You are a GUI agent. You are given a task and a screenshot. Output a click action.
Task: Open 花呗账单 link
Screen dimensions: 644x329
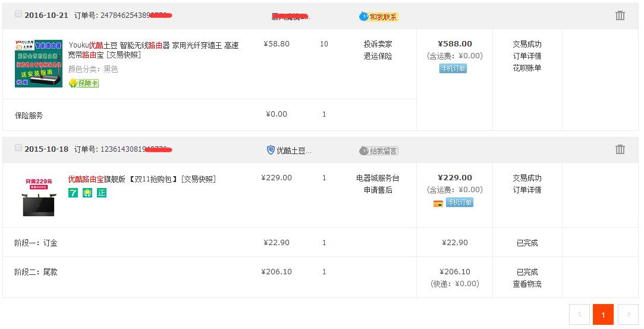tap(527, 68)
